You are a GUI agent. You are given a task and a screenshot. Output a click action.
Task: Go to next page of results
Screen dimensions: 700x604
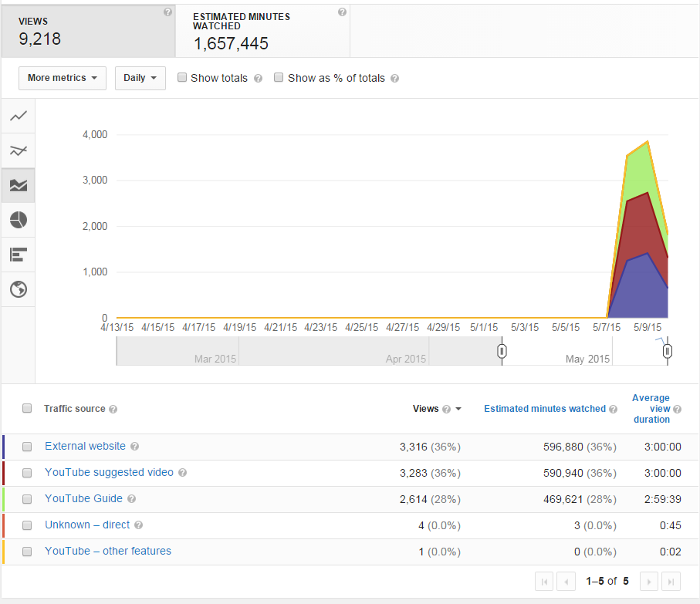[x=648, y=582]
